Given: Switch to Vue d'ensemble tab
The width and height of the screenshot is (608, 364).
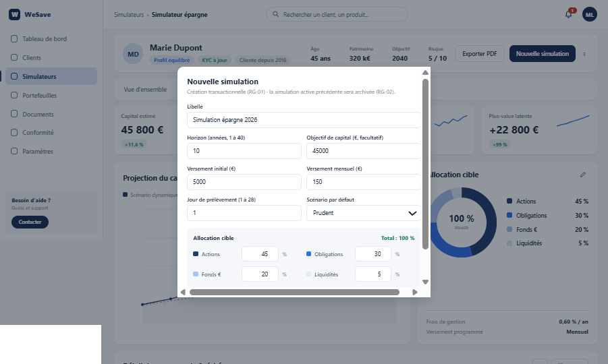Looking at the screenshot, I should coord(145,90).
